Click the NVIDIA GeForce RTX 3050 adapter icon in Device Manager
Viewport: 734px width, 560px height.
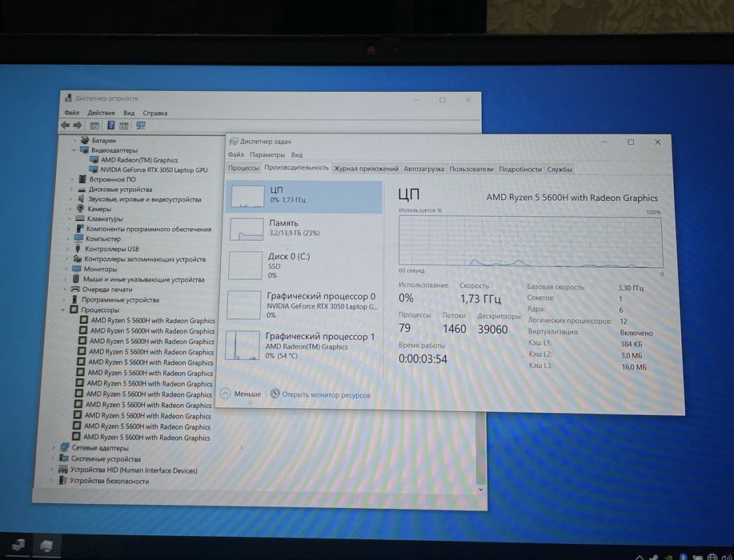(93, 170)
